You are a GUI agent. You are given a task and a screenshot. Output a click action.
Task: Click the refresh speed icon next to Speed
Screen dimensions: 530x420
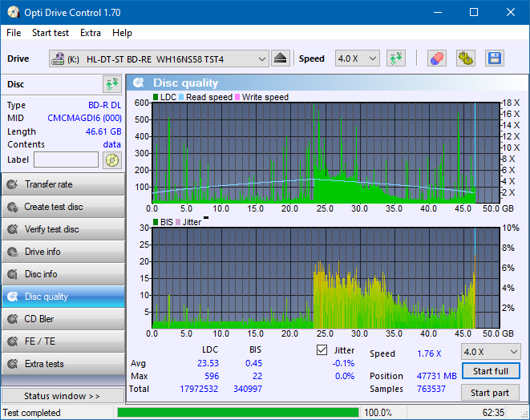[x=396, y=59]
